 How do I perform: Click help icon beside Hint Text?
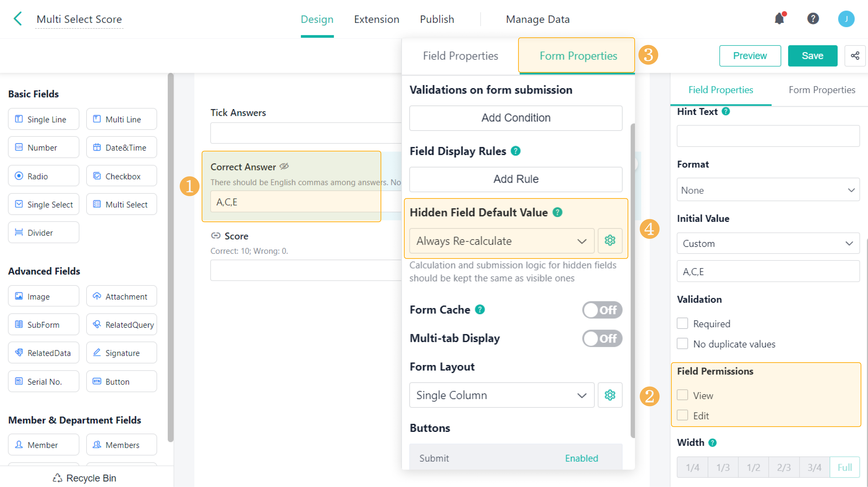click(726, 111)
